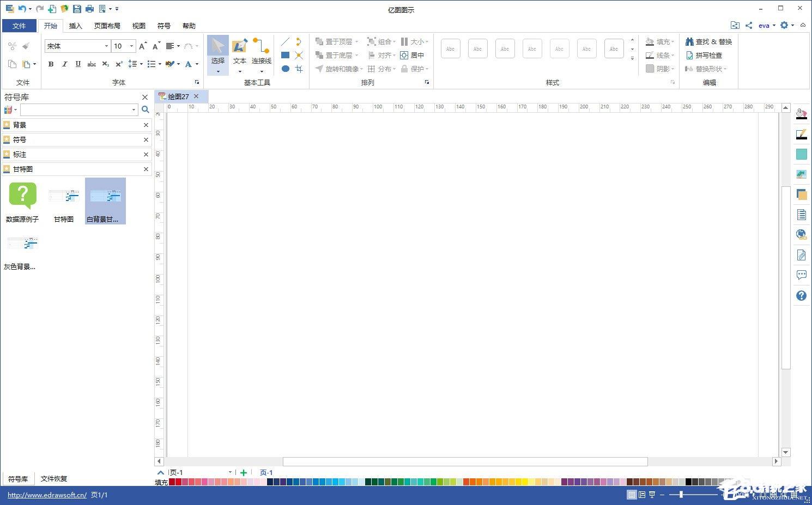
Task: Open the 填充 fill dropdown in ribbon
Action: coord(660,41)
